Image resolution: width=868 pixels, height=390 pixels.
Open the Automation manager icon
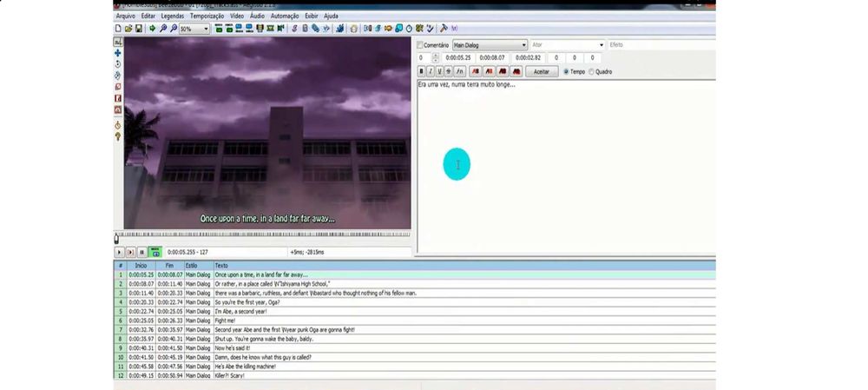[x=341, y=29]
